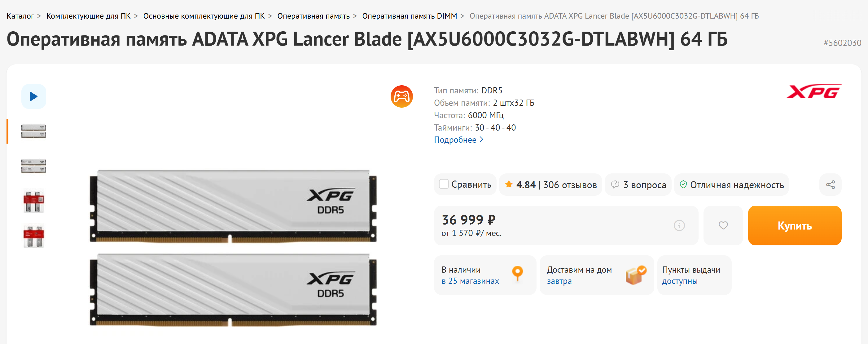Add product to favorites with heart icon
868x344 pixels.
(723, 225)
